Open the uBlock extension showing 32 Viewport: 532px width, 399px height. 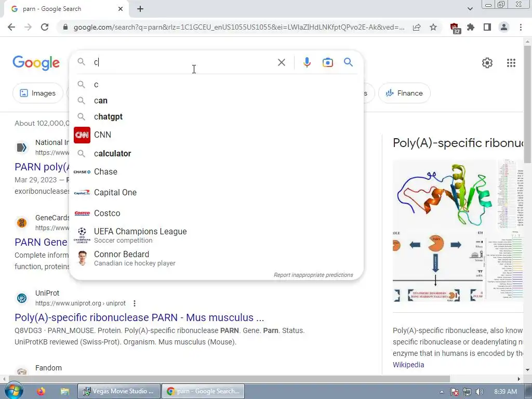coord(455,28)
